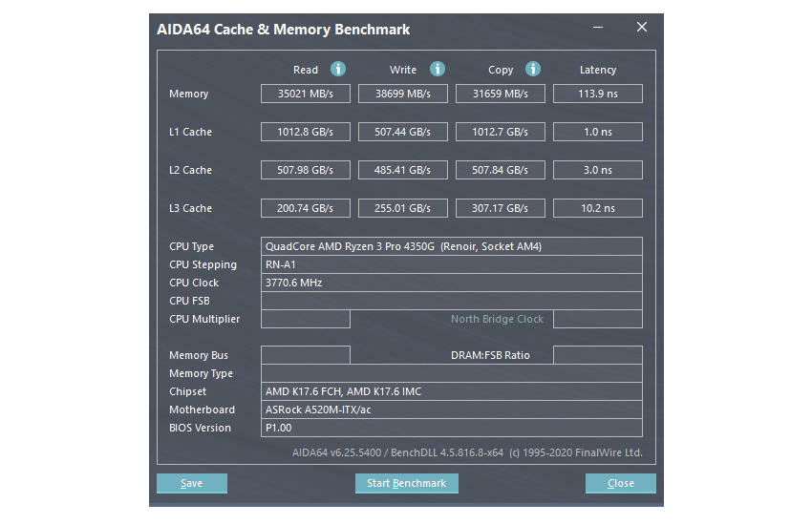
Task: Select L1 Cache Copy 1012.7 GB/s
Action: 501,132
